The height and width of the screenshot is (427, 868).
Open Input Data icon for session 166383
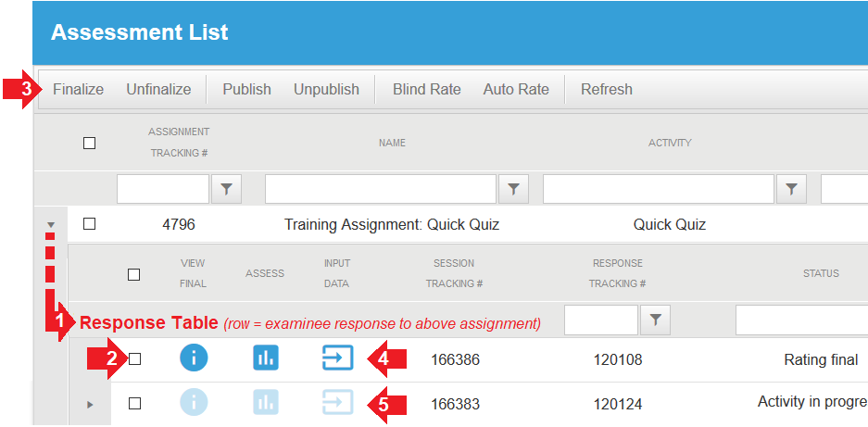click(338, 402)
